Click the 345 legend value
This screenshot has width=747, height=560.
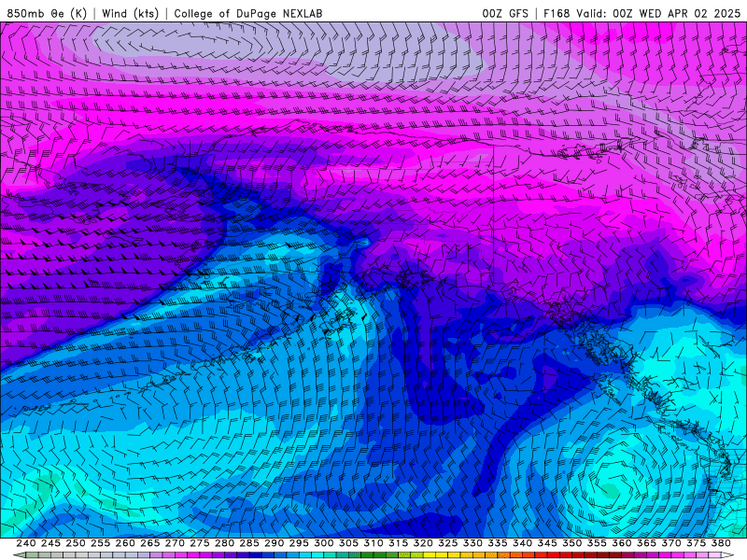(x=547, y=543)
